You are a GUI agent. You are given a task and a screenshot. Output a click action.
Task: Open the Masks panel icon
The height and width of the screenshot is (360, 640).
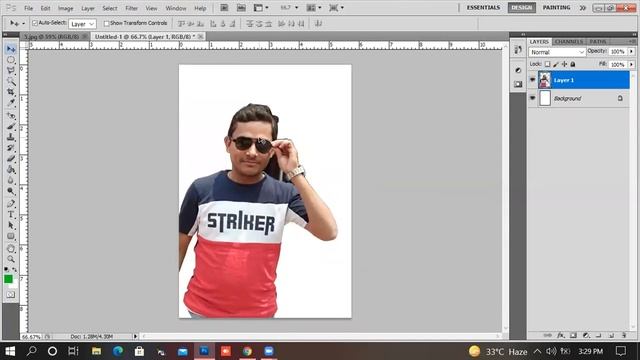click(518, 84)
